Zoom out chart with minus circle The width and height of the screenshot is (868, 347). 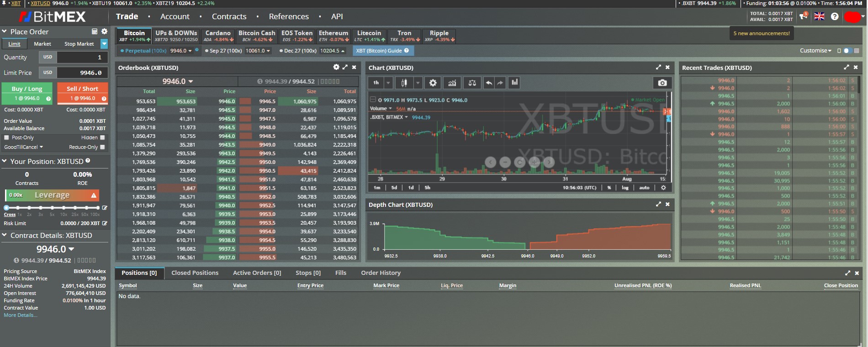tap(505, 162)
